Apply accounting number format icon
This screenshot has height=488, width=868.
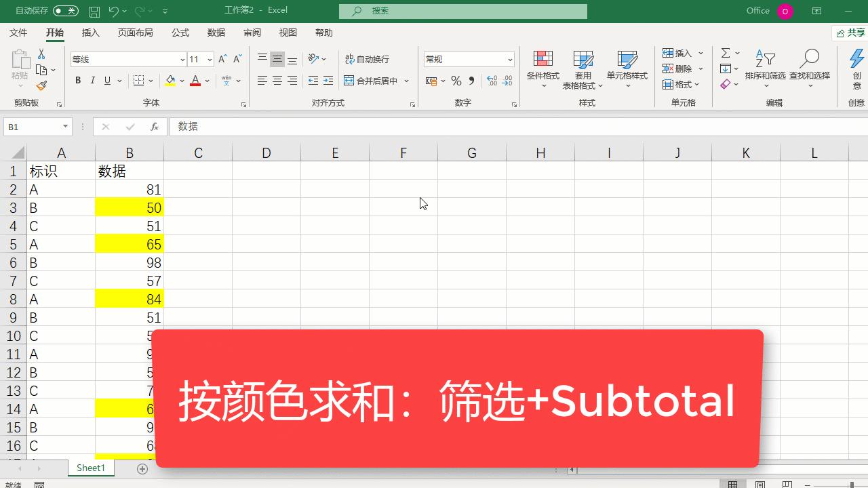(431, 81)
